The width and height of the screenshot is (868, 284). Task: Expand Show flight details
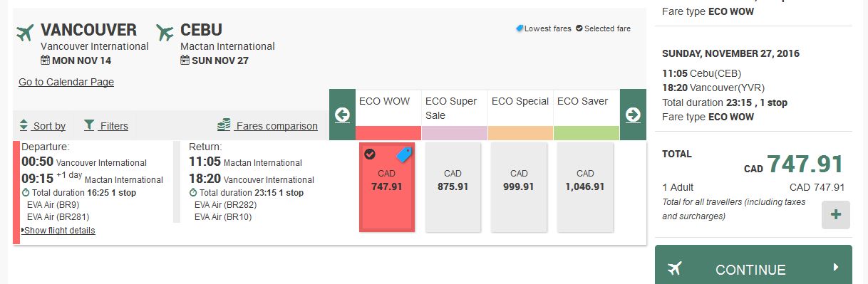(58, 231)
